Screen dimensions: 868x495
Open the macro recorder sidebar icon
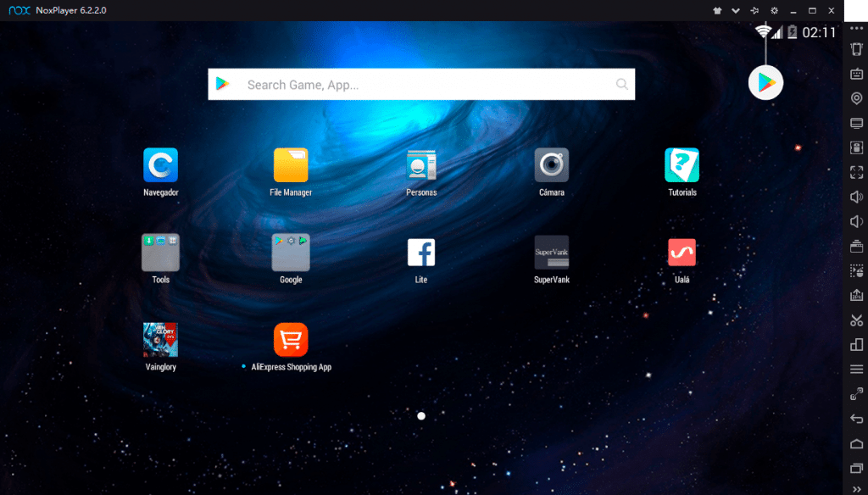[856, 270]
